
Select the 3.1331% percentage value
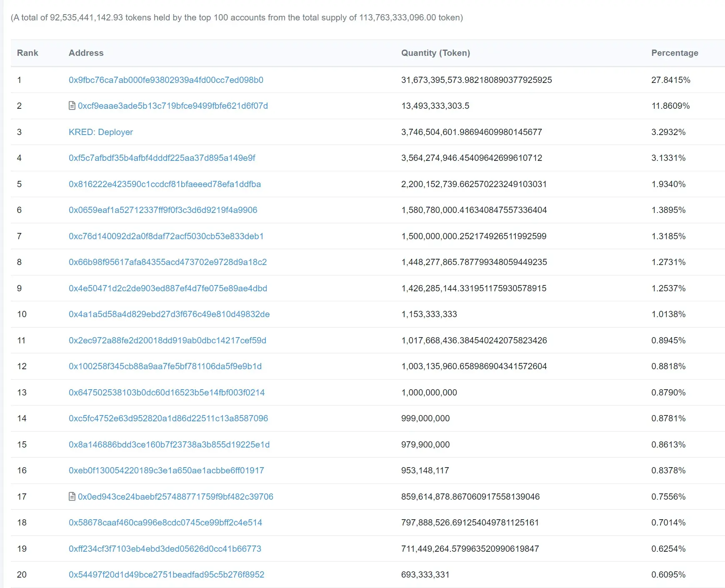(x=668, y=158)
